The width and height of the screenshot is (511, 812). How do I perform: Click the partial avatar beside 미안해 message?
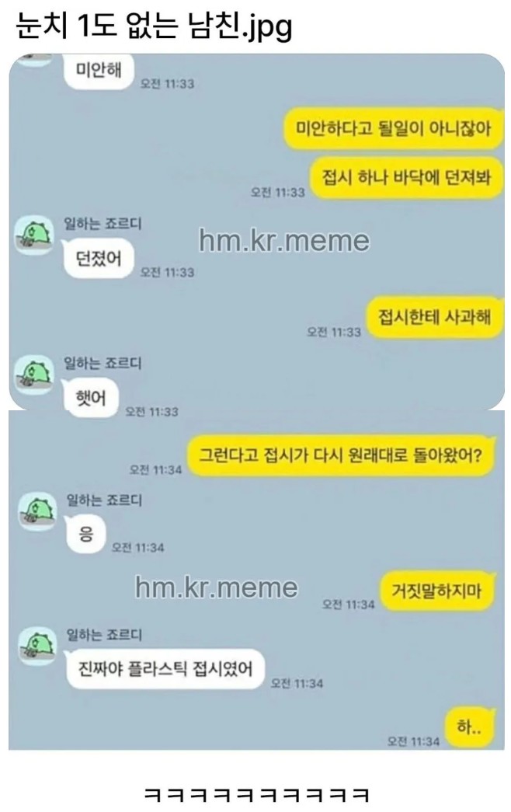[33, 60]
